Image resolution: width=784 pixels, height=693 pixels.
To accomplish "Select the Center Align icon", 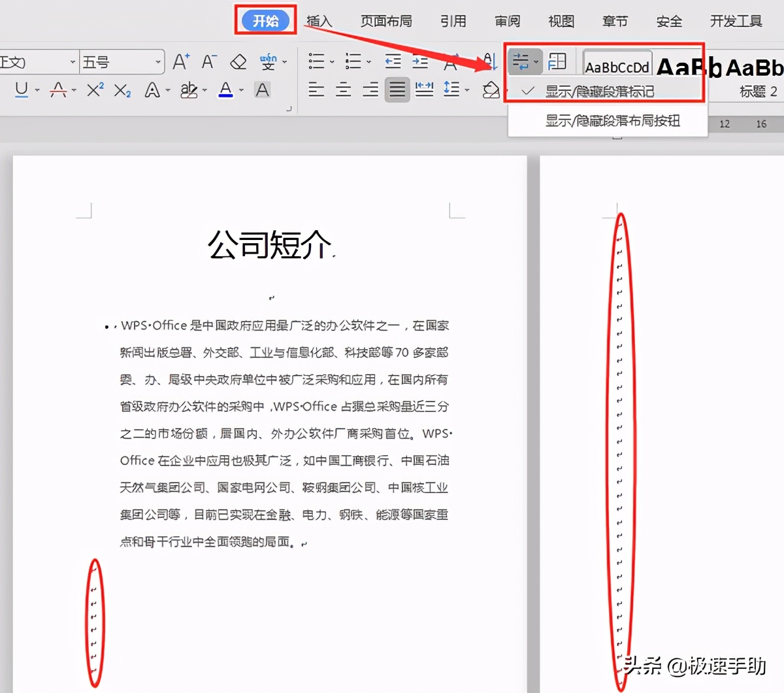I will tap(343, 90).
